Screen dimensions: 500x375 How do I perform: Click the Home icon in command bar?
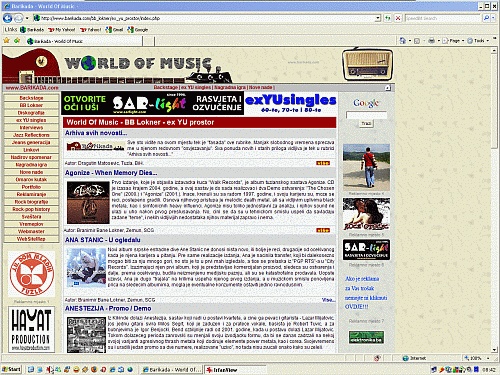click(403, 41)
